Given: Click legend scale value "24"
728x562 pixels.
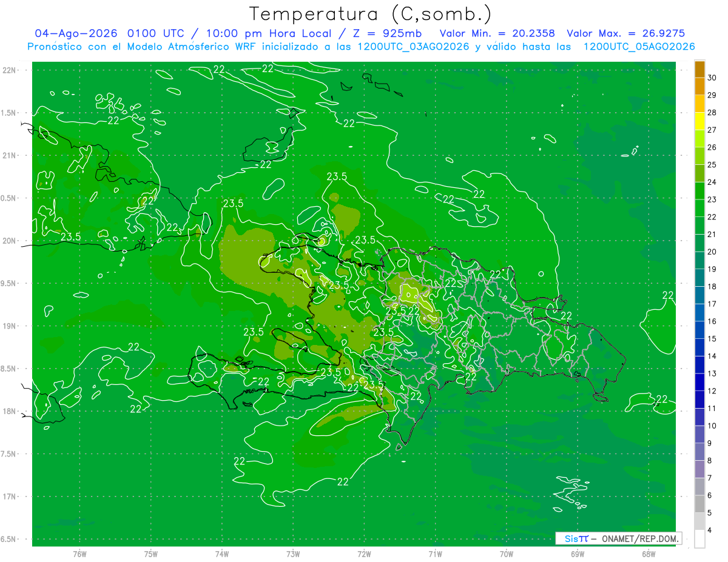Looking at the screenshot, I should point(712,182).
